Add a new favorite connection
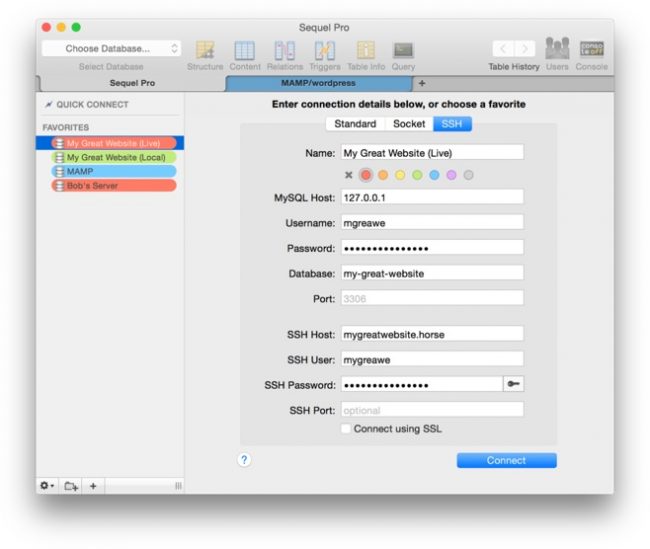This screenshot has width=650, height=549. 93,486
